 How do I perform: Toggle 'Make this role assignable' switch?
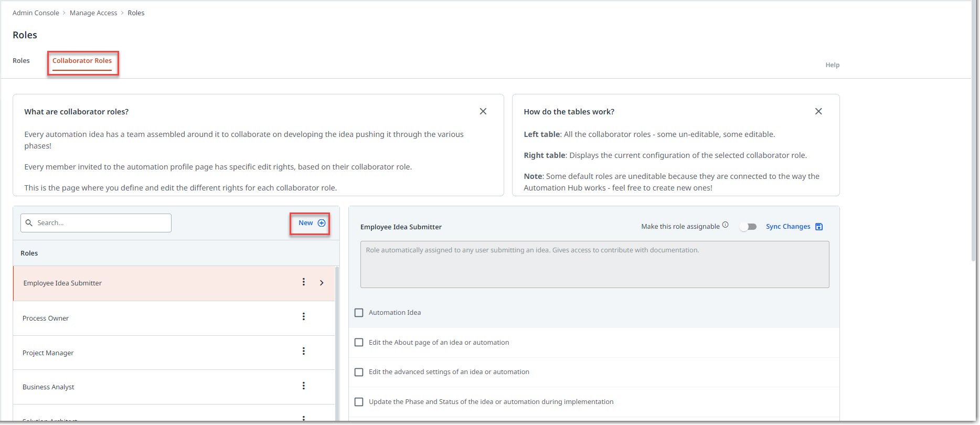point(748,227)
